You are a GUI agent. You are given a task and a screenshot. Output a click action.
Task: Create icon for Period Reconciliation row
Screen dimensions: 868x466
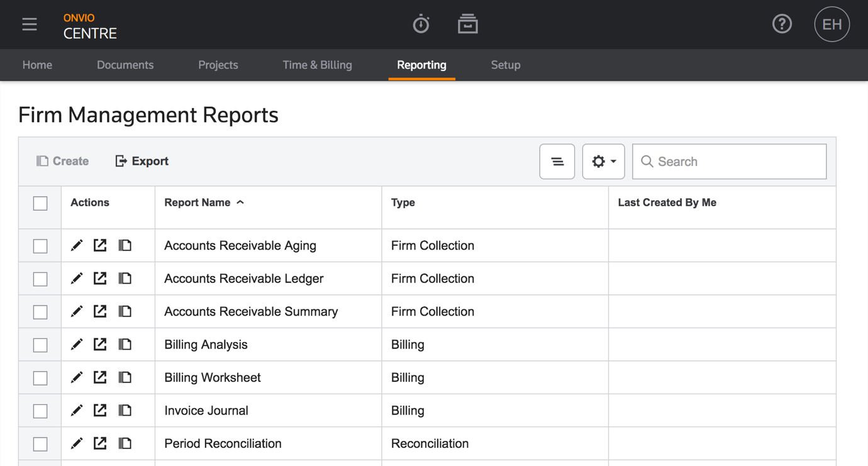click(125, 443)
